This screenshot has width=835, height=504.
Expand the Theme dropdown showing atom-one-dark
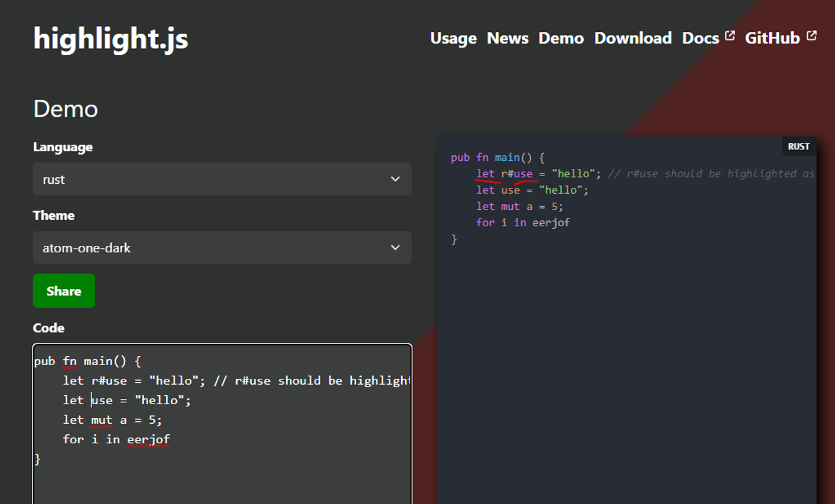(x=222, y=248)
